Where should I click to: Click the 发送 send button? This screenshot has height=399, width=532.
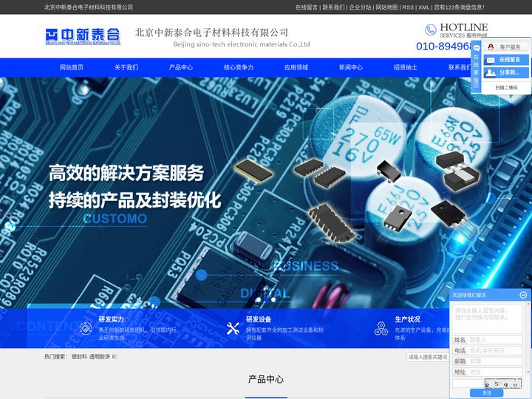click(x=486, y=392)
